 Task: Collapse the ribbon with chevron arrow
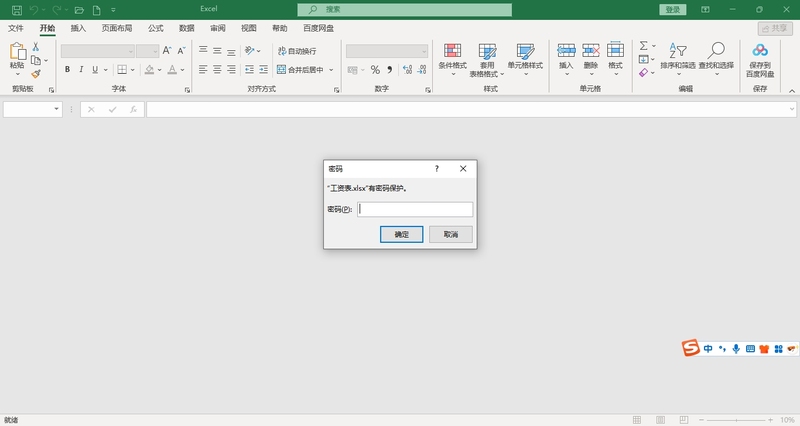(792, 91)
